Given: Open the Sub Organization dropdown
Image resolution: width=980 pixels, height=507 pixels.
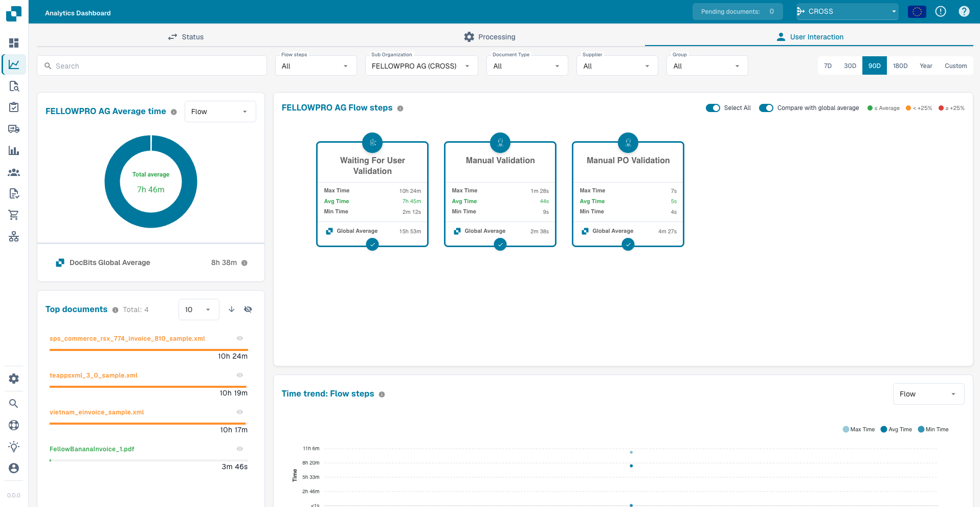Looking at the screenshot, I should pos(421,66).
